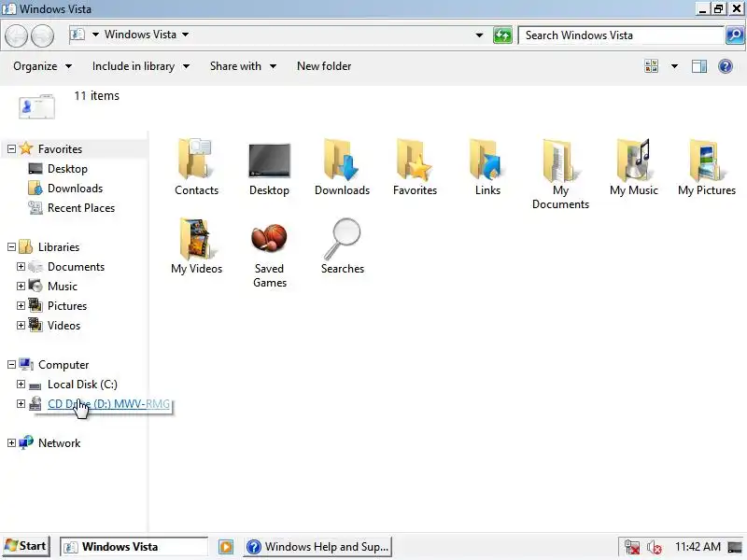
Task: Collapse the Libraries tree group
Action: [11, 246]
